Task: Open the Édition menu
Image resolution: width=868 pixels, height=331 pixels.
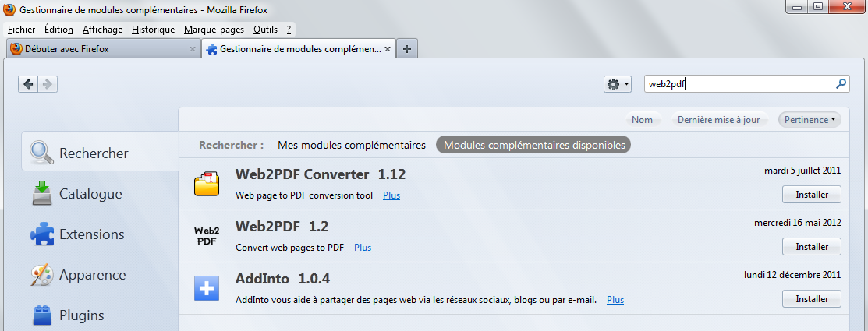Action: point(58,30)
